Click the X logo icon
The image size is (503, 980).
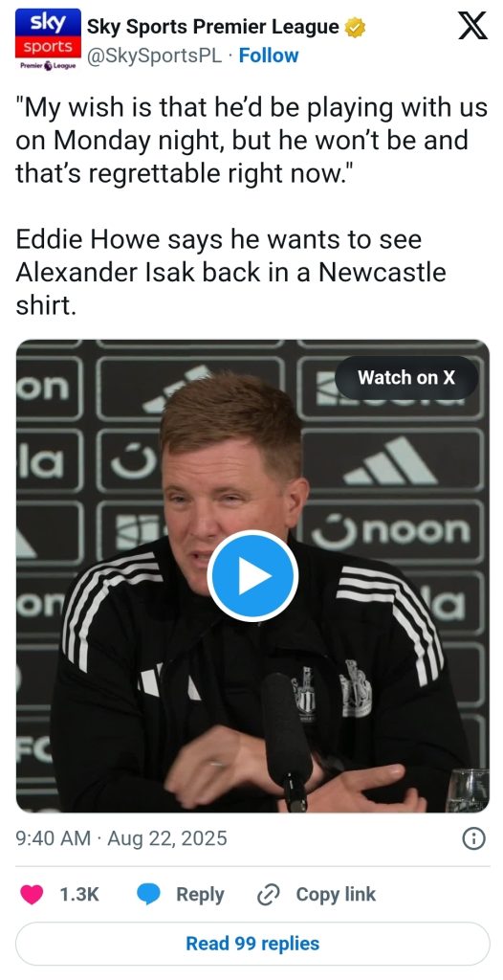[x=472, y=26]
